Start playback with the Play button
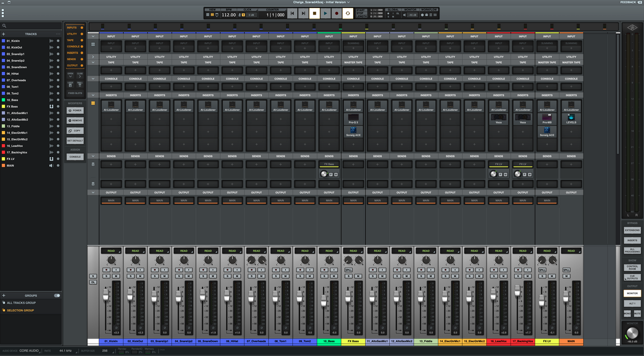The width and height of the screenshot is (644, 356). [x=325, y=14]
